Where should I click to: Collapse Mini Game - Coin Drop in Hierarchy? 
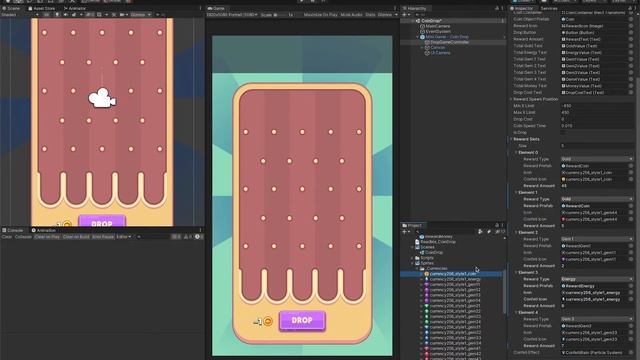coord(418,37)
